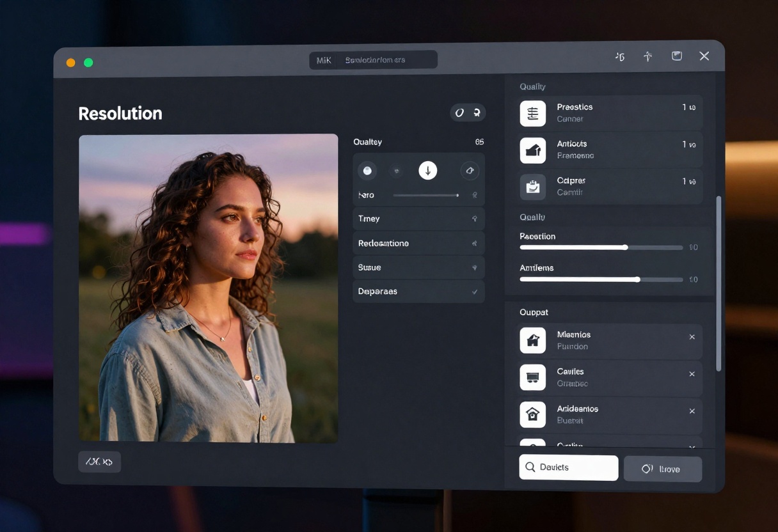778x532 pixels.
Task: Remove the Caulies output item
Action: (692, 374)
